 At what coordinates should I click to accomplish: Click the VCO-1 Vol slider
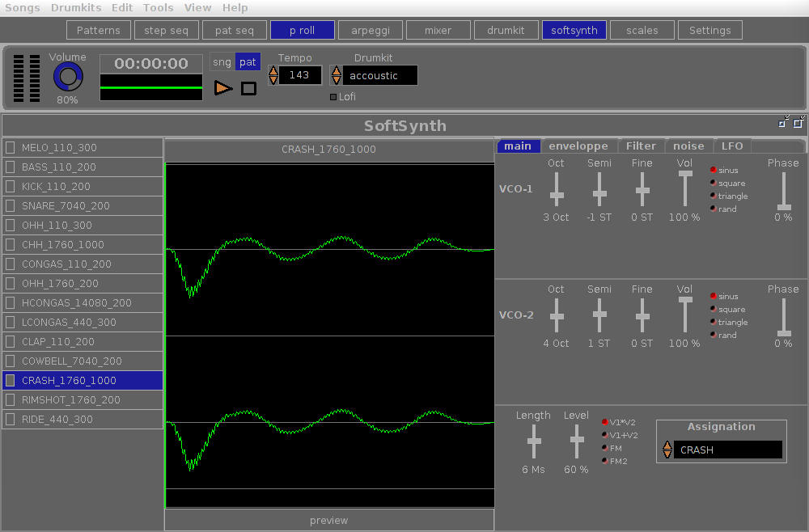[x=685, y=189]
